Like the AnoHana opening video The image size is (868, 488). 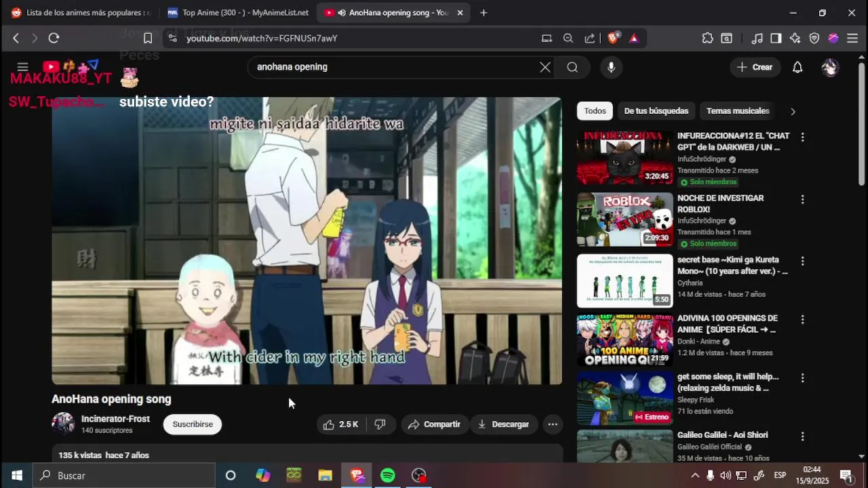tap(340, 424)
